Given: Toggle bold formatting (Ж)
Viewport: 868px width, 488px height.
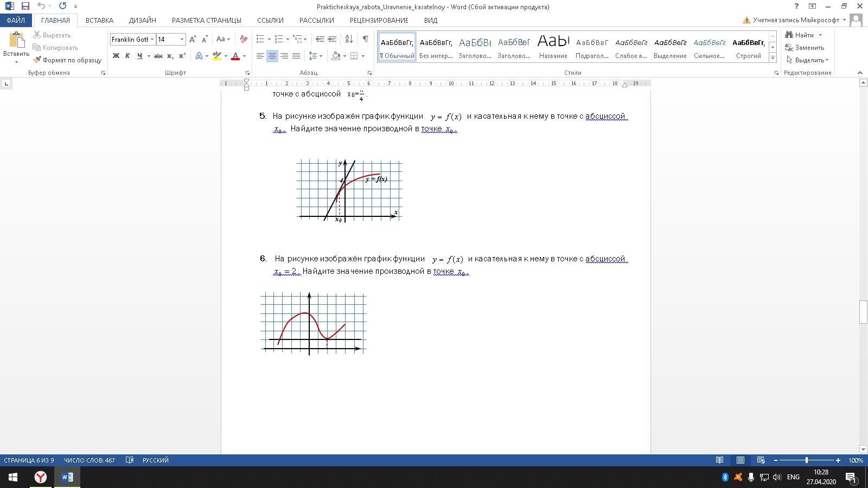Looking at the screenshot, I should tap(116, 56).
